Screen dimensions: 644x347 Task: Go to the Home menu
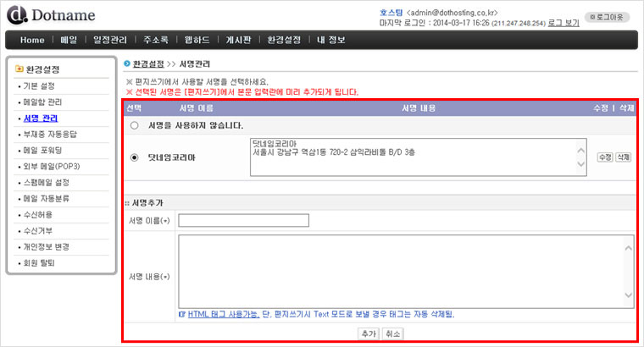pos(32,40)
